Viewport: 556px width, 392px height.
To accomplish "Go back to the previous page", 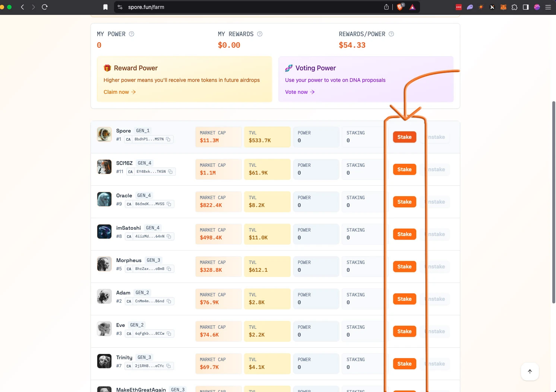I will coord(22,7).
